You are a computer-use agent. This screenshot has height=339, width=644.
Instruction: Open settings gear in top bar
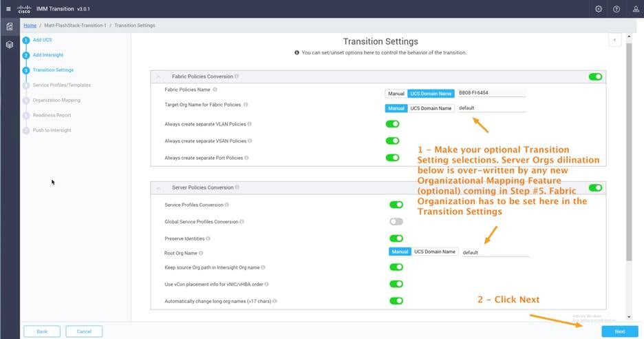click(599, 9)
